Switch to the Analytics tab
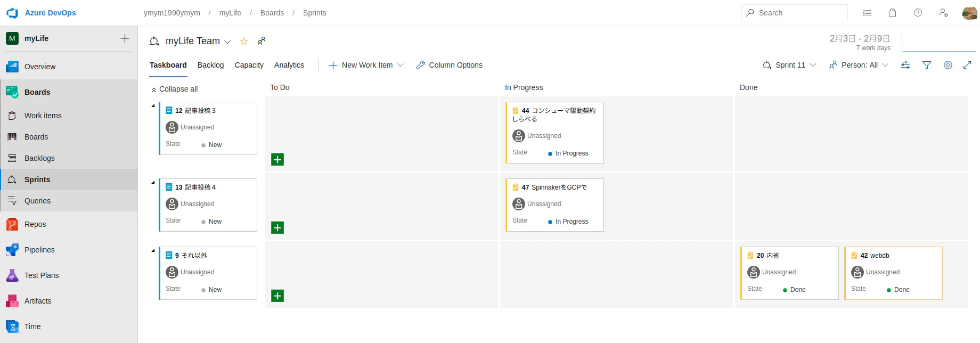The image size is (980, 343). tap(289, 65)
